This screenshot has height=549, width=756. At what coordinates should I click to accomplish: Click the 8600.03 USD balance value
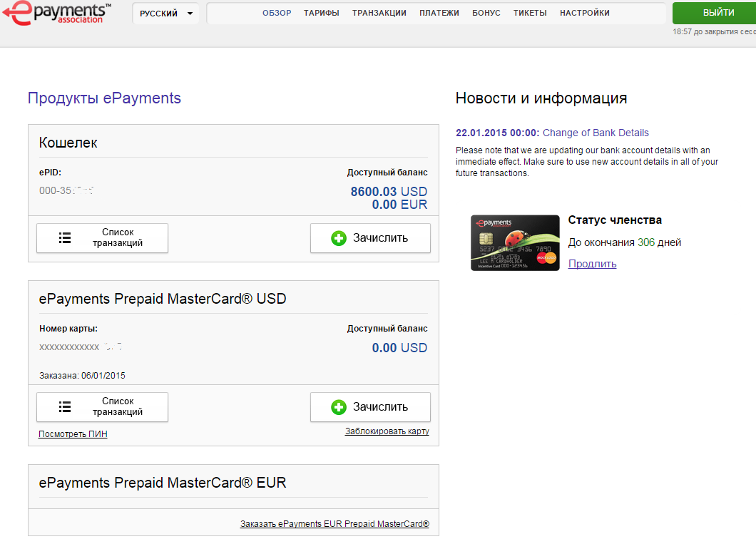[389, 191]
